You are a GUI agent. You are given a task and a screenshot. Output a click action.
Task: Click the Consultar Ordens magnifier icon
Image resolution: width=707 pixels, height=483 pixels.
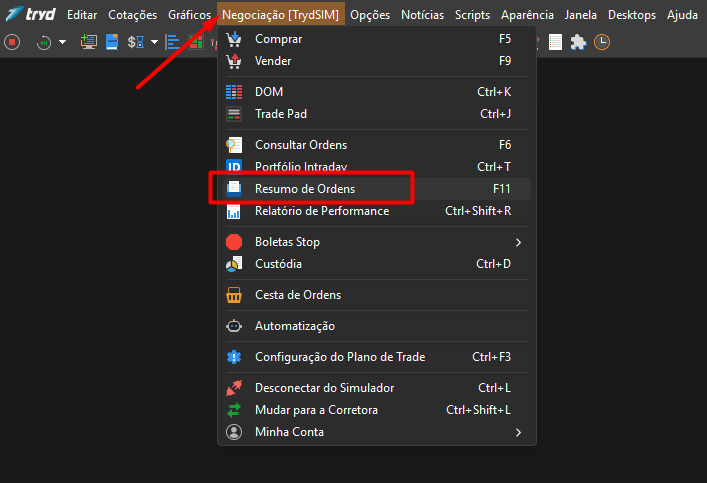[x=234, y=145]
